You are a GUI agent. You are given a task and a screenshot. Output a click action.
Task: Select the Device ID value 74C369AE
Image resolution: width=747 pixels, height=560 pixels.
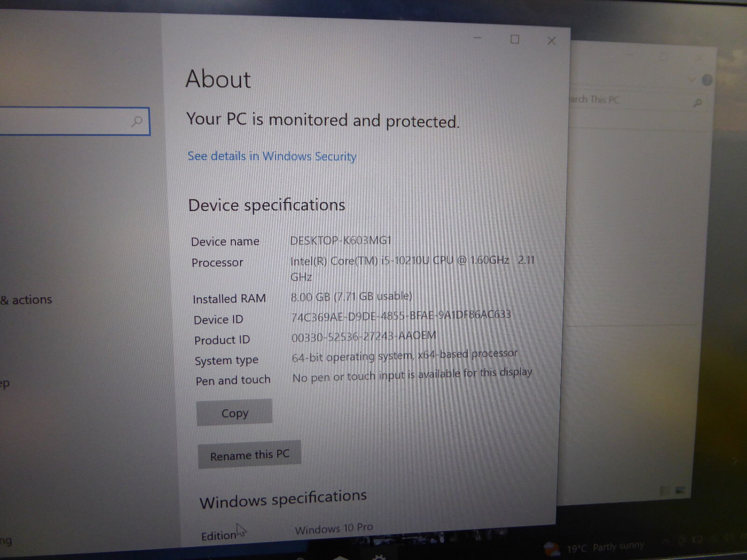click(x=401, y=316)
